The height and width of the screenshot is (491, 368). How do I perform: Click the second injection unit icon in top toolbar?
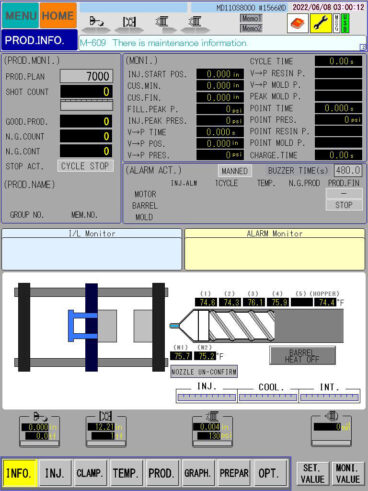click(195, 23)
